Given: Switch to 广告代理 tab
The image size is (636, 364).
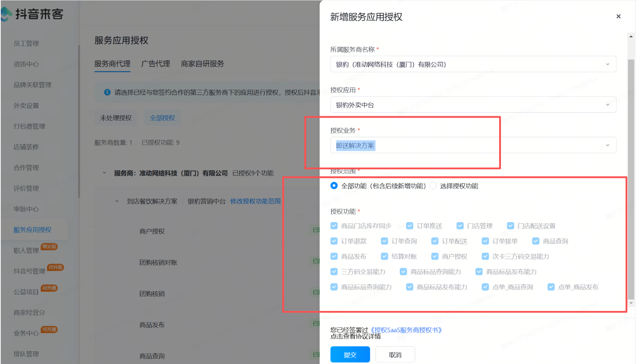Looking at the screenshot, I should tap(155, 64).
